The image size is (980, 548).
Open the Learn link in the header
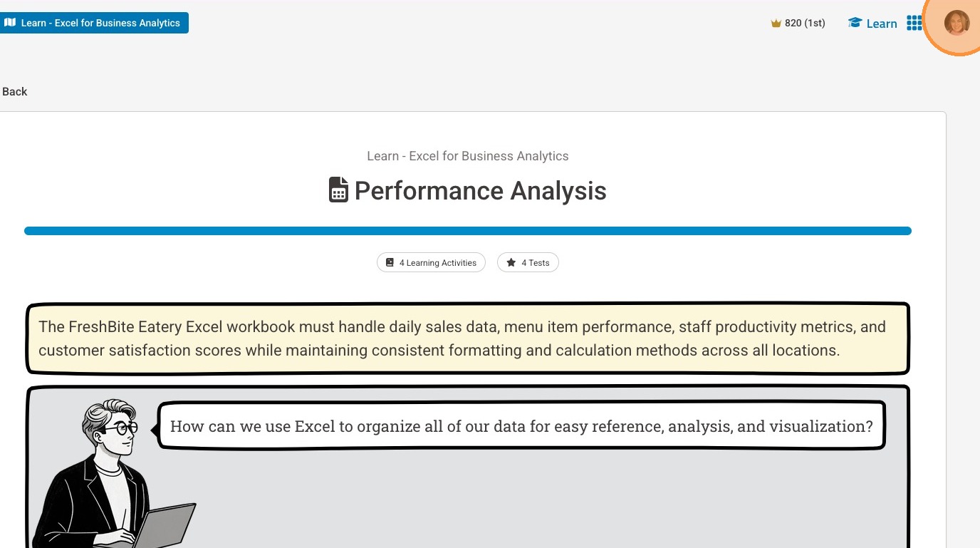coord(881,24)
